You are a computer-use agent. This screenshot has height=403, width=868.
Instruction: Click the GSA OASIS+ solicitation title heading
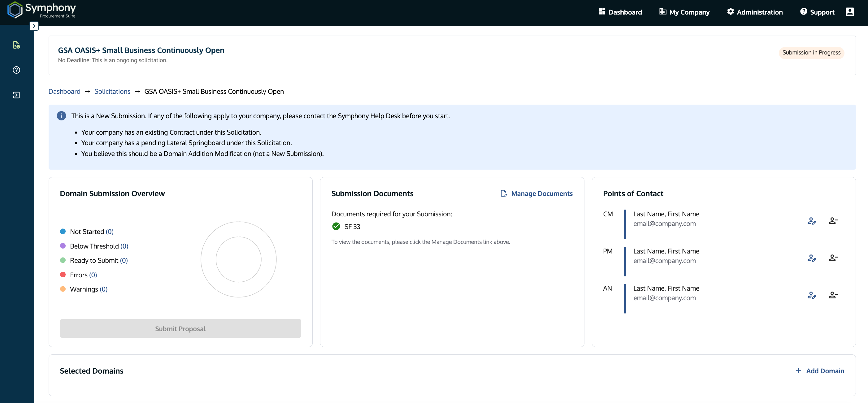141,50
